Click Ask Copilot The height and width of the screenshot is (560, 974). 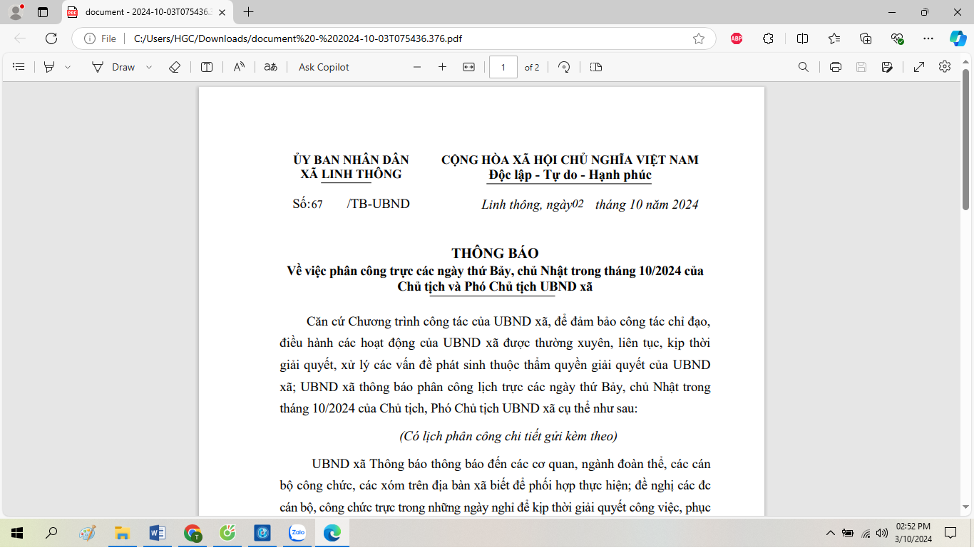[324, 67]
